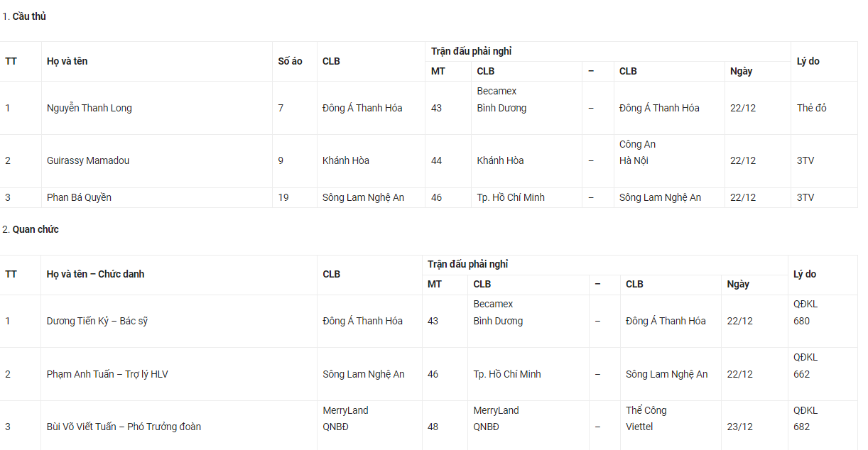
Task: Select "Bùi Võ Viết Tuấn – Phó Trưởng đoàn"
Action: pos(124,427)
